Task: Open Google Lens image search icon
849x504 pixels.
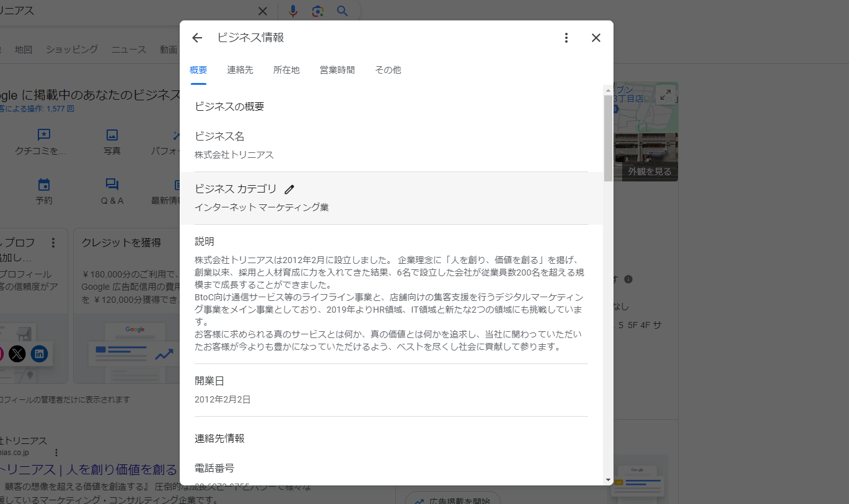Action: tap(318, 11)
